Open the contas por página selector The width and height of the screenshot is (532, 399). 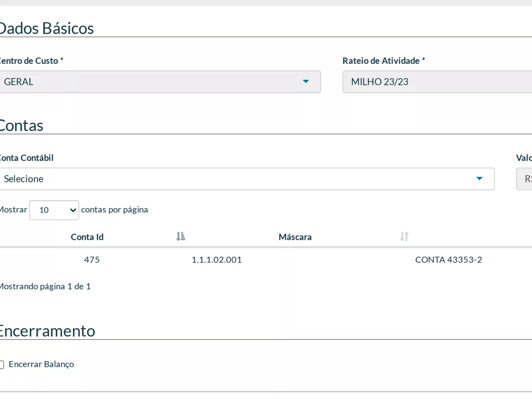pos(54,210)
